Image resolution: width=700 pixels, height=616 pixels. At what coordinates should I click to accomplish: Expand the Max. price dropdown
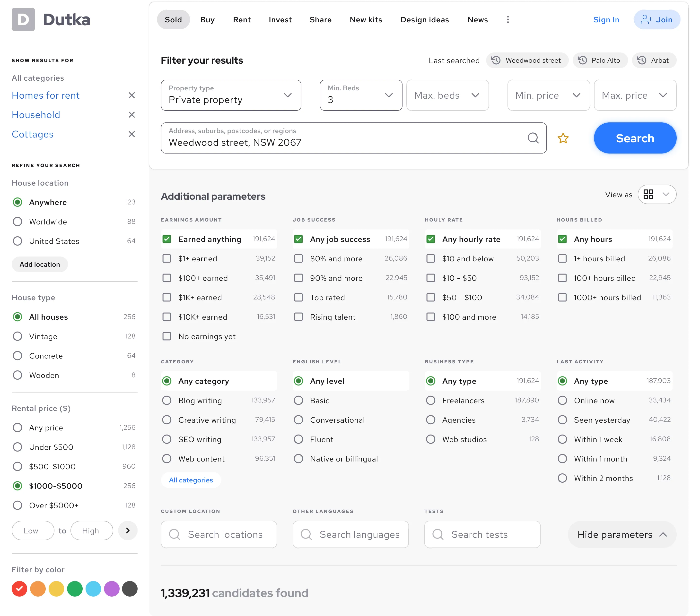pos(635,95)
